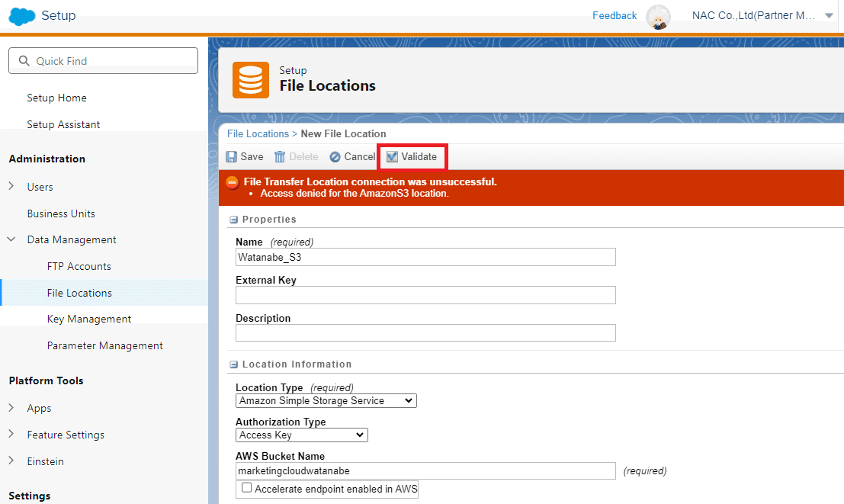The width and height of the screenshot is (844, 504).
Task: Click the External Key field
Action: pos(425,295)
